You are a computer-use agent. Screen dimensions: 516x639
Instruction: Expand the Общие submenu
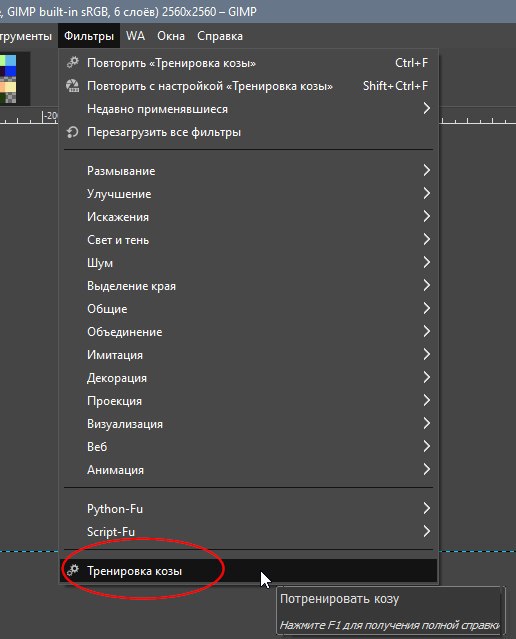[249, 309]
